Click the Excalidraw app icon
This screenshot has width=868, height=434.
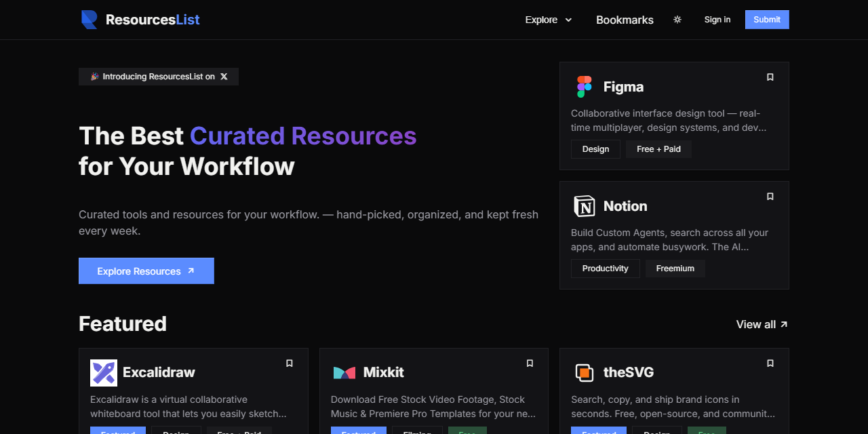[x=104, y=373]
